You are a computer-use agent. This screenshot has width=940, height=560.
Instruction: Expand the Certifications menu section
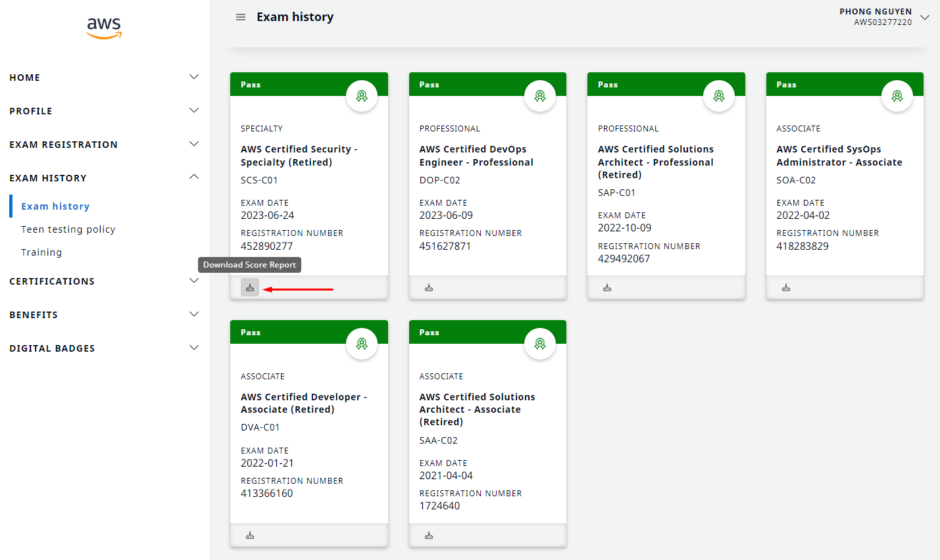(x=194, y=281)
